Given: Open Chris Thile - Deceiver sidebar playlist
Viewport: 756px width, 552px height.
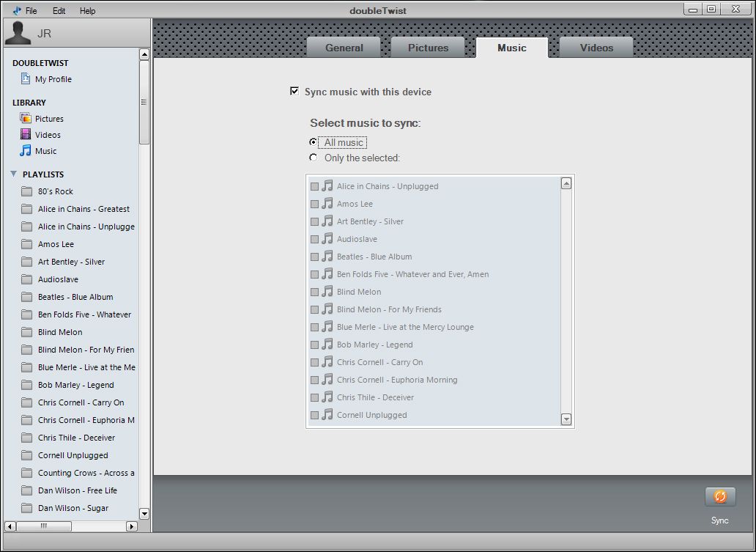Looking at the screenshot, I should (77, 438).
